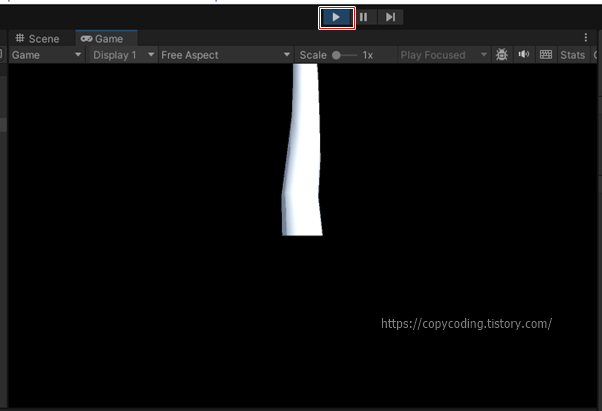Switch to the Scene tab

click(37, 39)
